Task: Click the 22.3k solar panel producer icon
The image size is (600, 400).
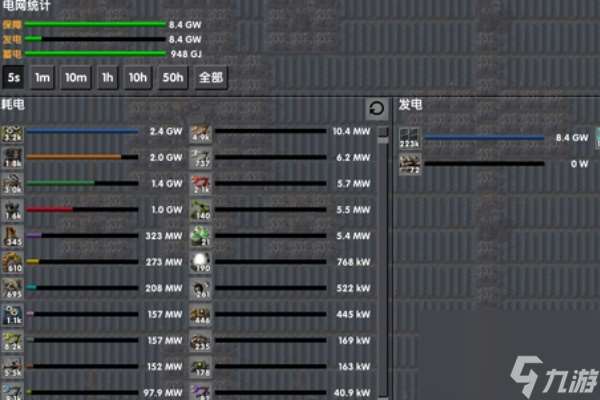Action: [x=410, y=138]
